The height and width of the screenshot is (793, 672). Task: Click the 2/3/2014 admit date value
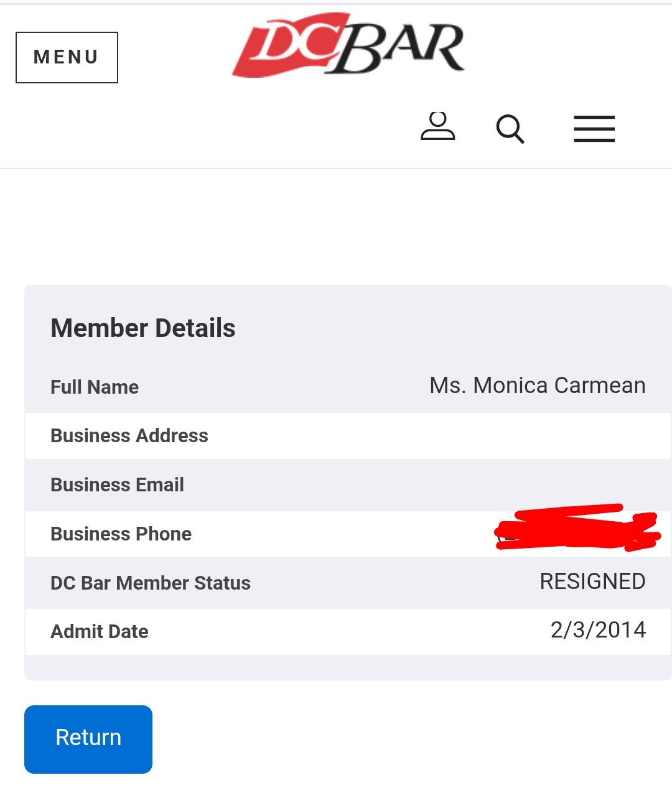[x=598, y=630]
